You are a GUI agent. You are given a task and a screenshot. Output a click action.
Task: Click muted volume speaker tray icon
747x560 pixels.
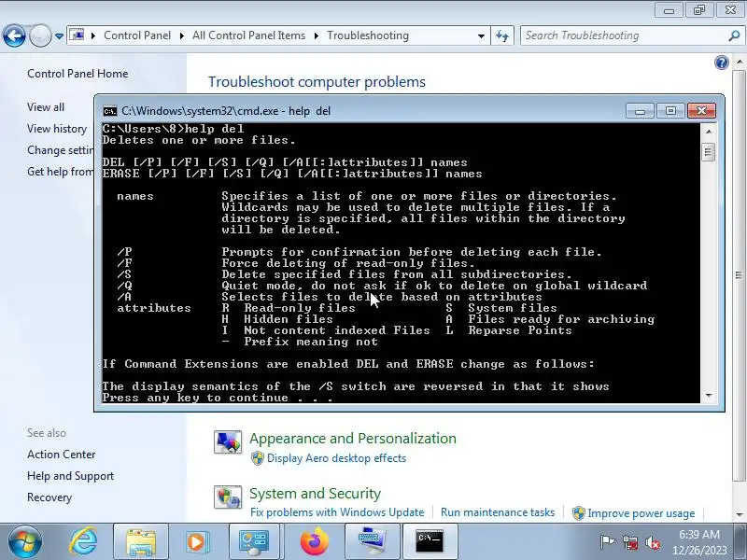pyautogui.click(x=653, y=542)
